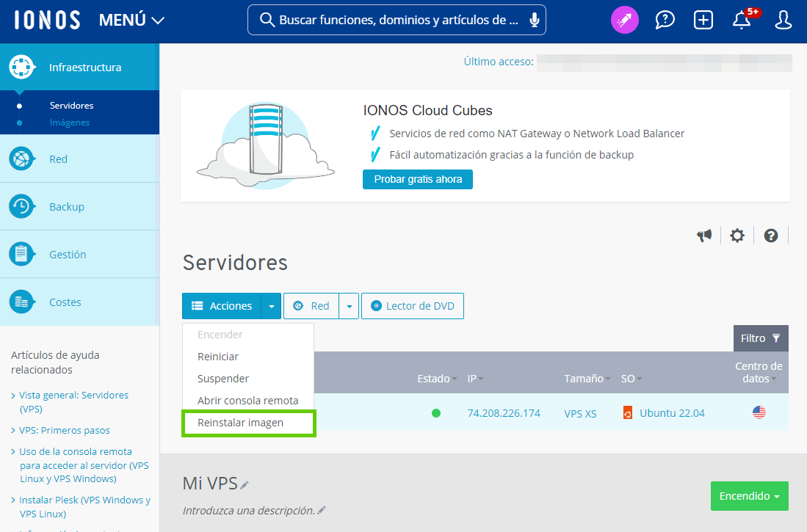The image size is (807, 532).
Task: Open the Filtro button
Action: pyautogui.click(x=761, y=338)
